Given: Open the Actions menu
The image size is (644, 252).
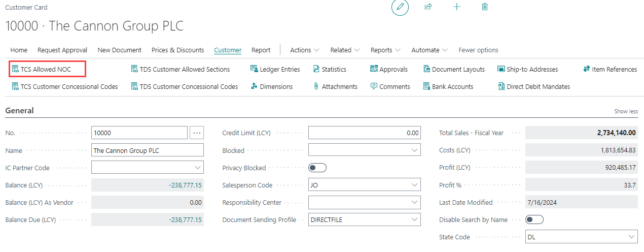Looking at the screenshot, I should click(304, 50).
